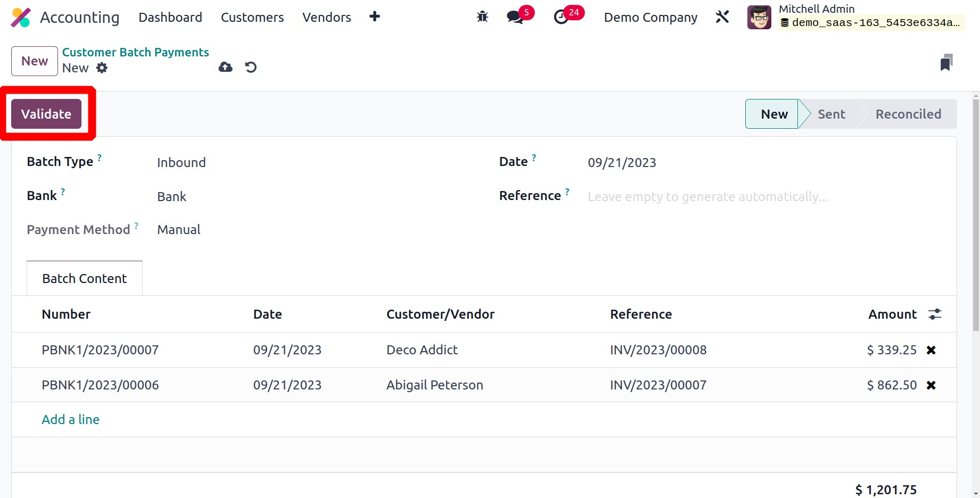Delete the Deco Addict payment line
This screenshot has height=498, width=980.
point(931,350)
